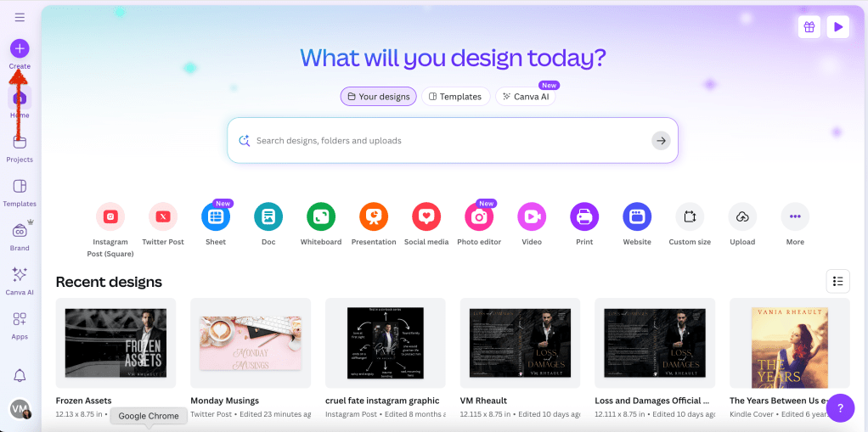The width and height of the screenshot is (868, 432).
Task: Open the Photo editor shortcut
Action: (x=479, y=217)
